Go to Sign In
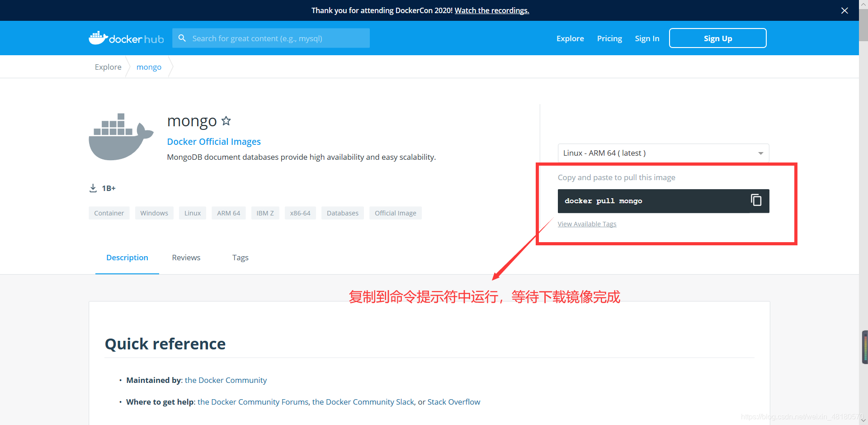The height and width of the screenshot is (425, 868). point(647,38)
